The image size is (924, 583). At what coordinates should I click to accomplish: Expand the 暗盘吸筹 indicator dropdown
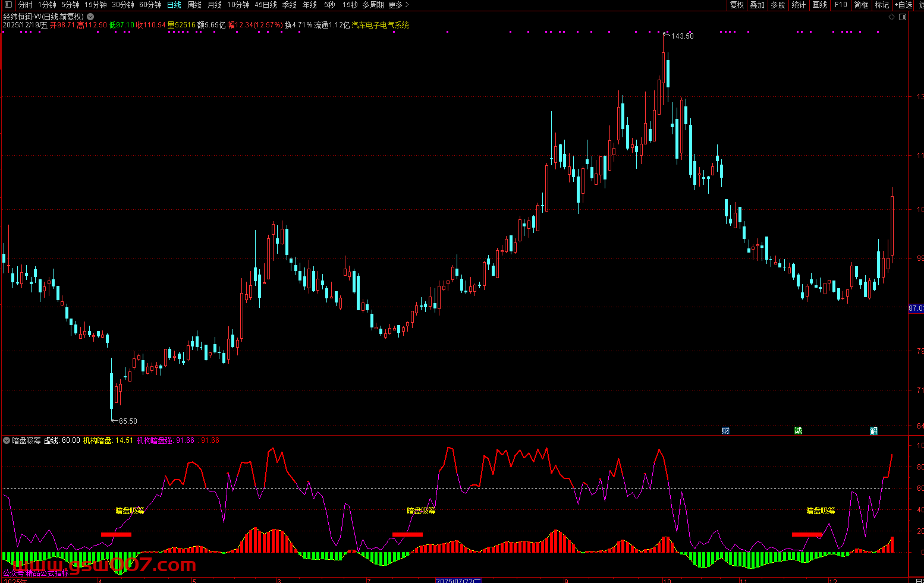point(7,440)
